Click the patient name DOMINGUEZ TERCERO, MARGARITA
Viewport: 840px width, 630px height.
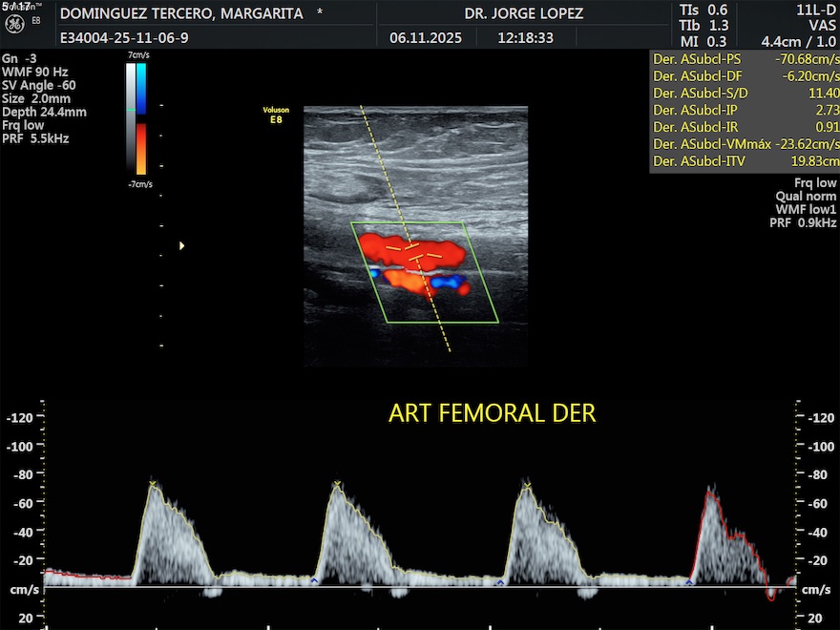point(181,14)
